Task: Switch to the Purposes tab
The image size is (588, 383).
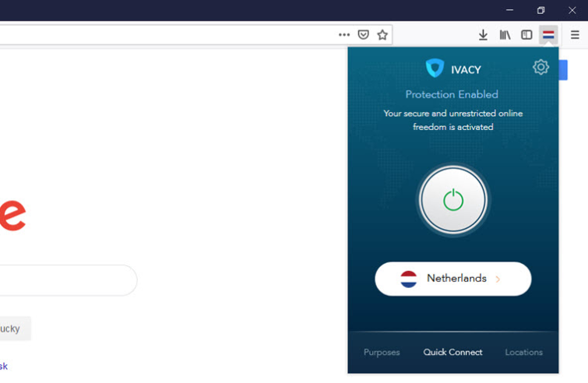Action: [382, 353]
